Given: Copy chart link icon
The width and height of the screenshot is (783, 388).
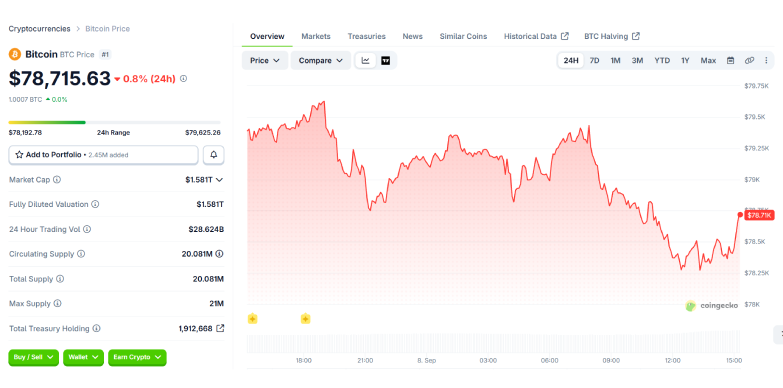Looking at the screenshot, I should pos(749,60).
